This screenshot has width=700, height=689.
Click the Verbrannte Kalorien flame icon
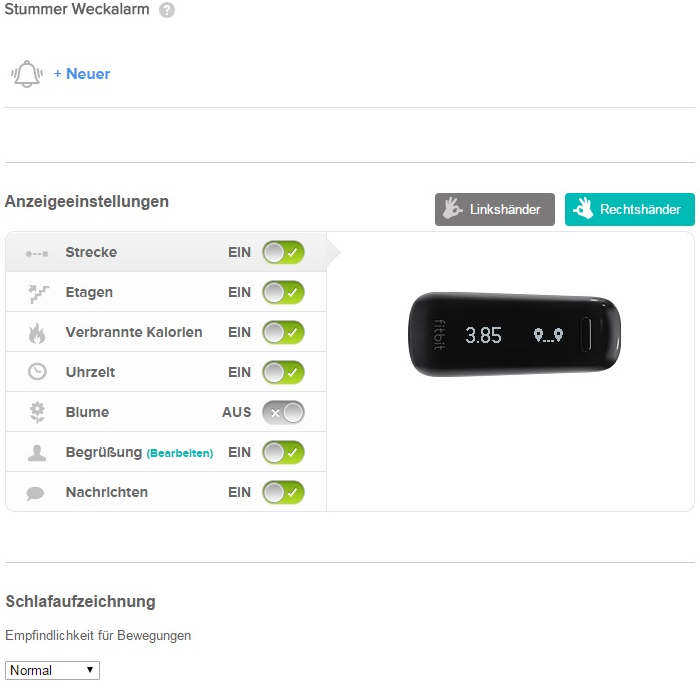pyautogui.click(x=37, y=332)
